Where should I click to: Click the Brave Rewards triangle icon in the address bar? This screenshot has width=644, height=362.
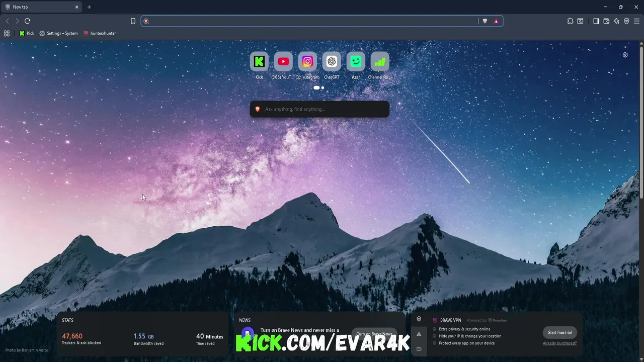[496, 21]
